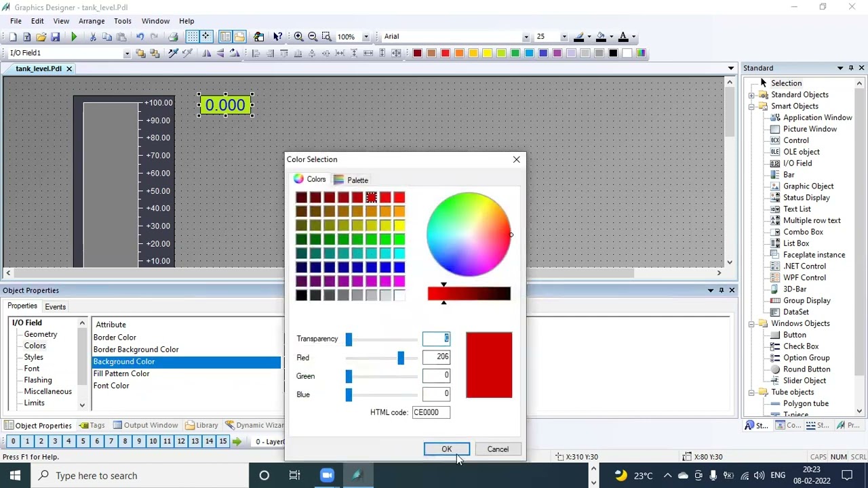This screenshot has height=488, width=868.
Task: Click the Red slider handle
Action: pos(401,357)
